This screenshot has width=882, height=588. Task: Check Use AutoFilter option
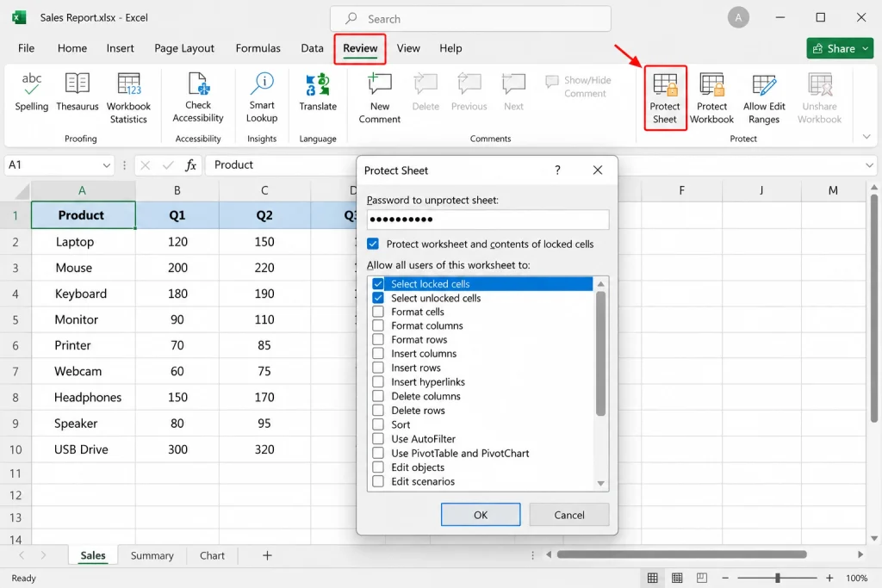click(378, 438)
